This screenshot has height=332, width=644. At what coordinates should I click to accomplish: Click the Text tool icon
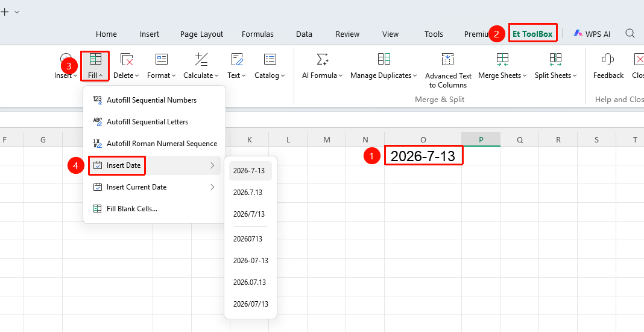pos(237,59)
